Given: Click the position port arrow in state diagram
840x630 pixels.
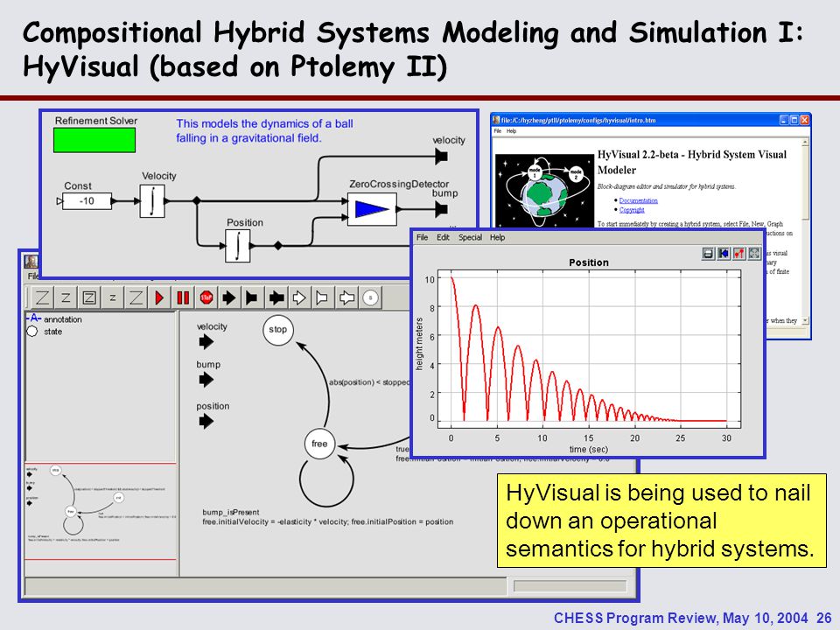Looking at the screenshot, I should point(206,422).
